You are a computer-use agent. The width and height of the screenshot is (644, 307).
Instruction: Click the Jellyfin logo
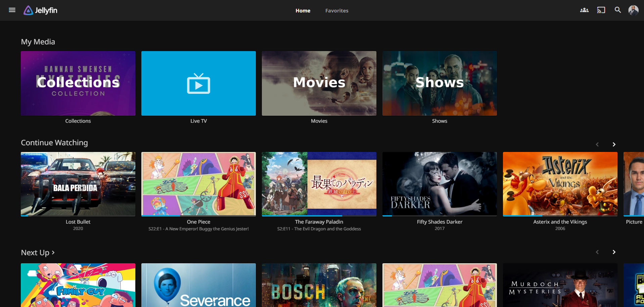click(41, 10)
